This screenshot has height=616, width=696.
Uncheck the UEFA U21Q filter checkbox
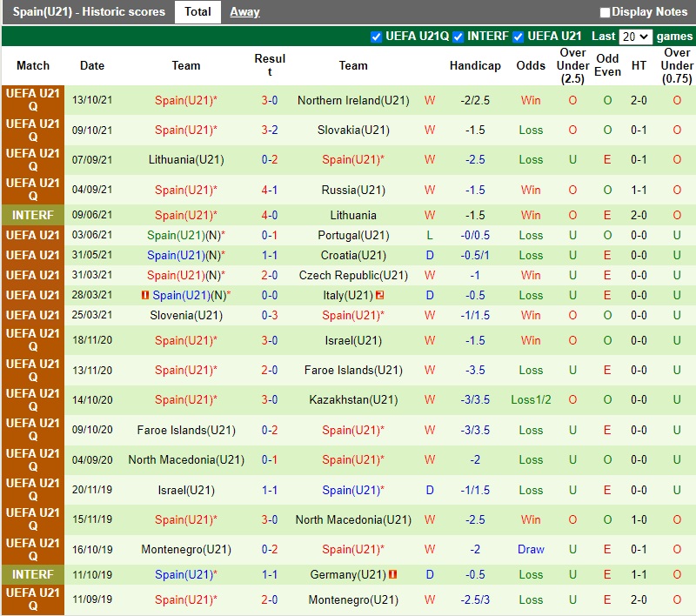click(376, 37)
